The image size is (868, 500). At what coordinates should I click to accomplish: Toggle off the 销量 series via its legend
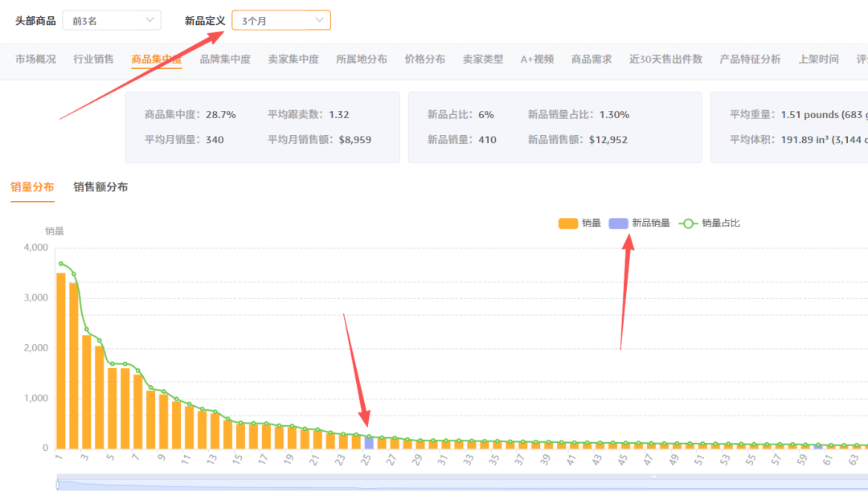[x=579, y=223]
